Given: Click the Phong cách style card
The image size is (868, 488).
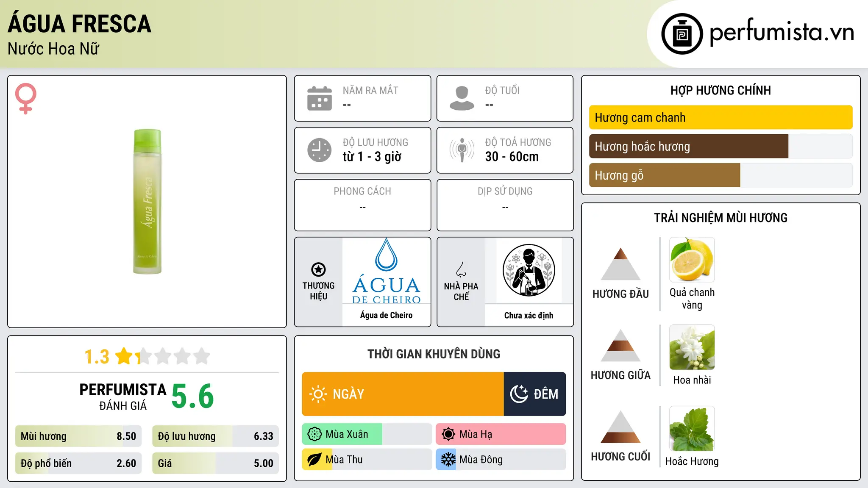Looking at the screenshot, I should (x=362, y=205).
